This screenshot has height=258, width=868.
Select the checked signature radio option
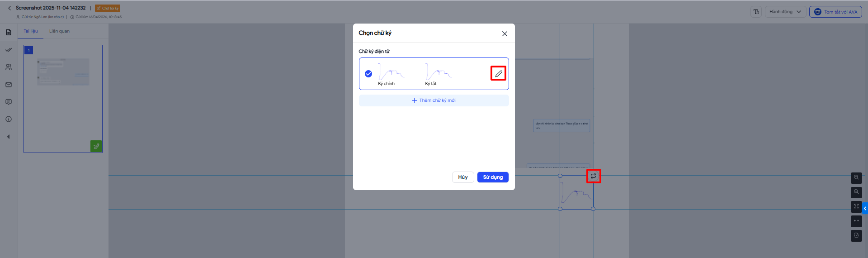click(x=368, y=74)
